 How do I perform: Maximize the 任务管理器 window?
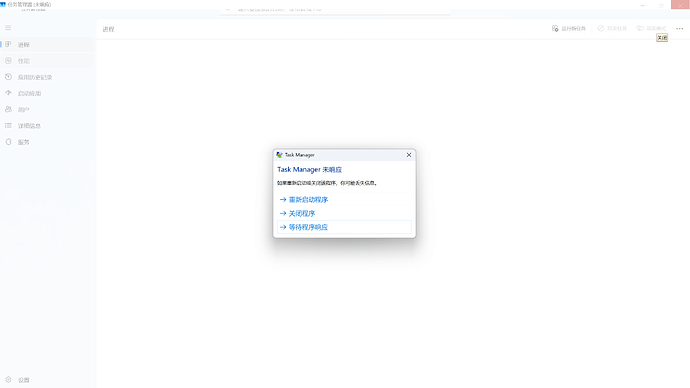coord(661,5)
